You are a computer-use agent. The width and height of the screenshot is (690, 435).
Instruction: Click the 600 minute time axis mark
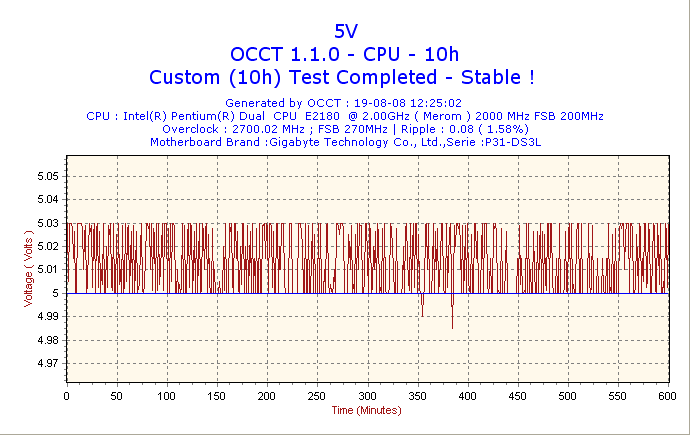(x=667, y=396)
